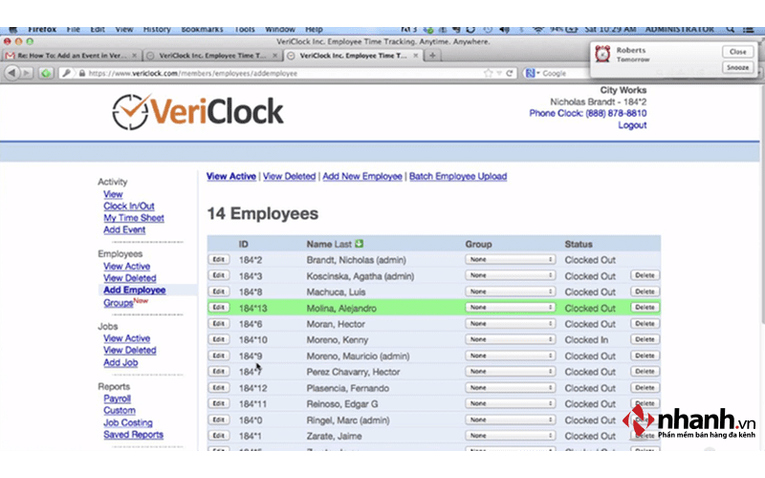Open the Help menu in menu bar
Image resolution: width=765 pixels, height=478 pixels.
(x=314, y=30)
